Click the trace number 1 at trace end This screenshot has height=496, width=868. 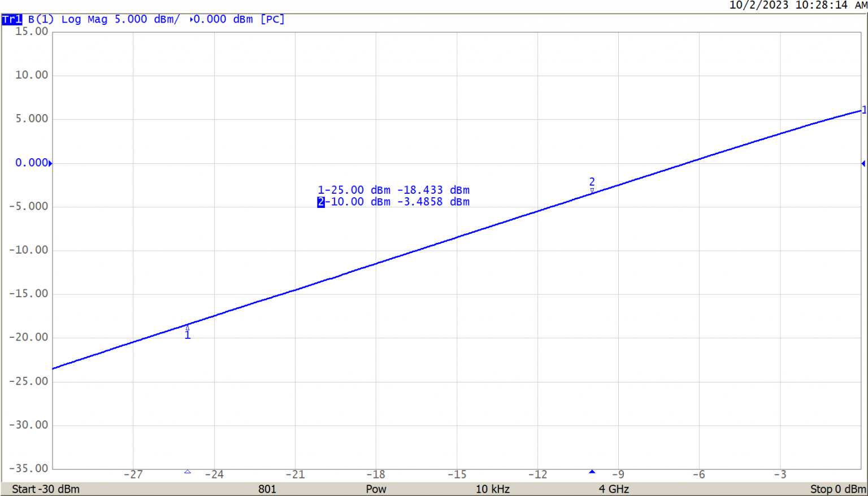tap(863, 111)
